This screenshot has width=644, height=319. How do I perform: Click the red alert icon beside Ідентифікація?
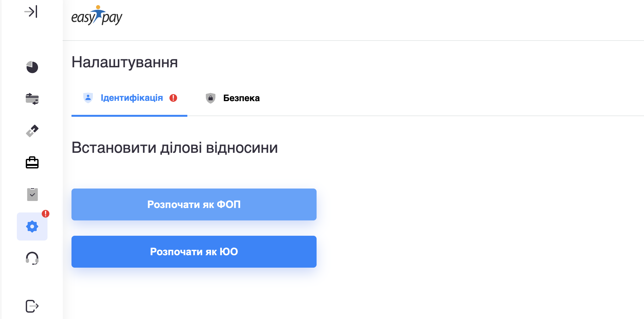pyautogui.click(x=173, y=98)
